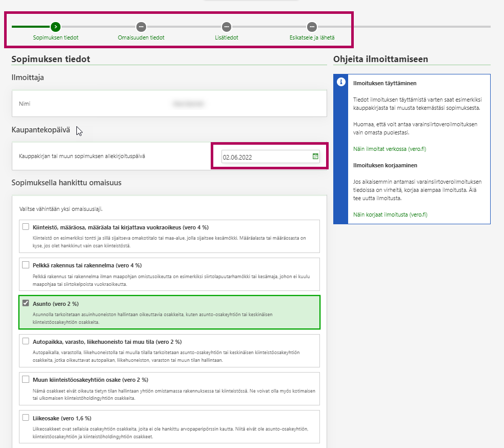This screenshot has height=448, width=504.
Task: Click the Esikatsele ja lähetä step circle
Action: (312, 27)
